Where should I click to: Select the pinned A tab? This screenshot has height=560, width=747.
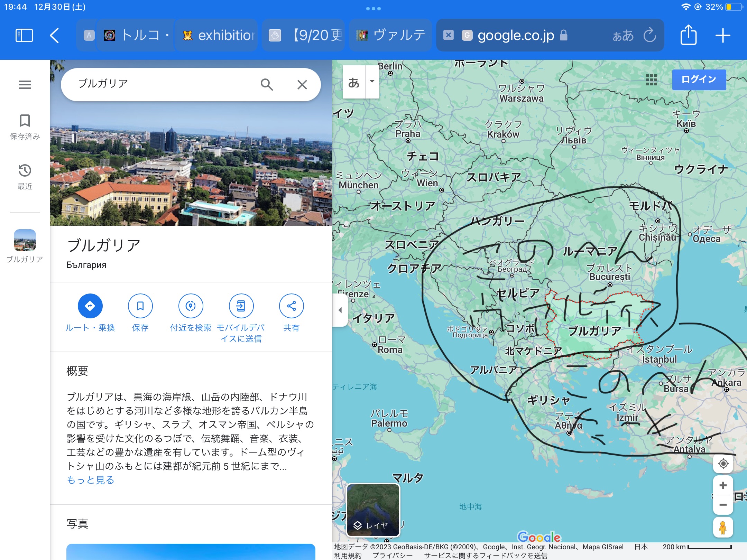[89, 35]
